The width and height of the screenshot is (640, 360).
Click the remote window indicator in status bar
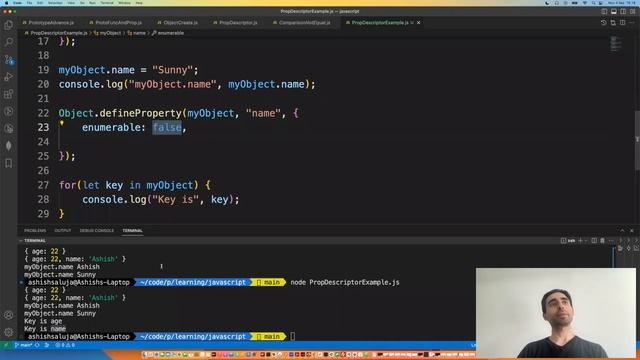pos(6,345)
